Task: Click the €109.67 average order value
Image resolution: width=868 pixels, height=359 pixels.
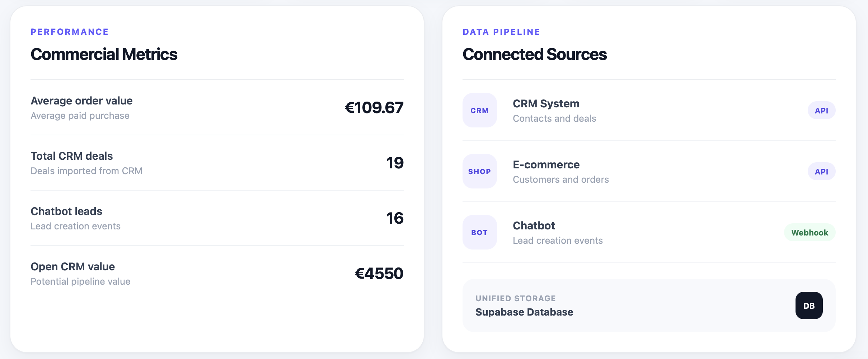Action: [x=374, y=108]
